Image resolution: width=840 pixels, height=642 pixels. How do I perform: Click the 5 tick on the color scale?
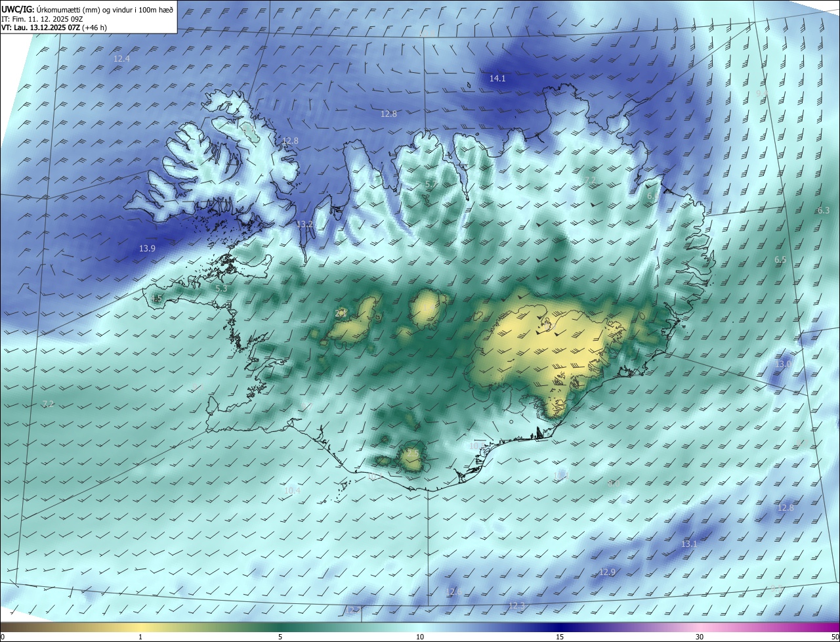point(280,637)
